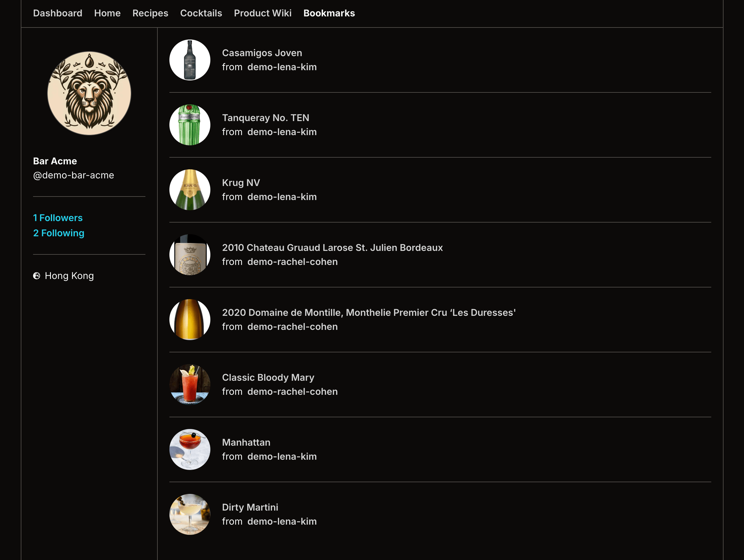View the 1 Followers list
This screenshot has width=744, height=560.
point(58,218)
